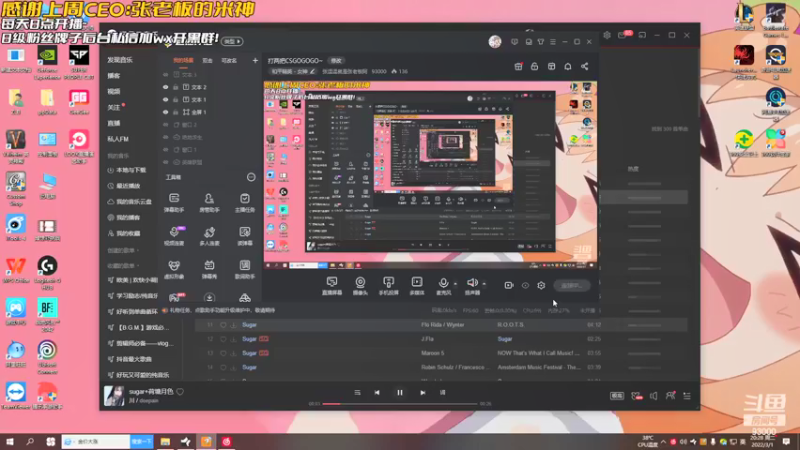
Task: Click the taskbar search input box
Action: pos(96,441)
